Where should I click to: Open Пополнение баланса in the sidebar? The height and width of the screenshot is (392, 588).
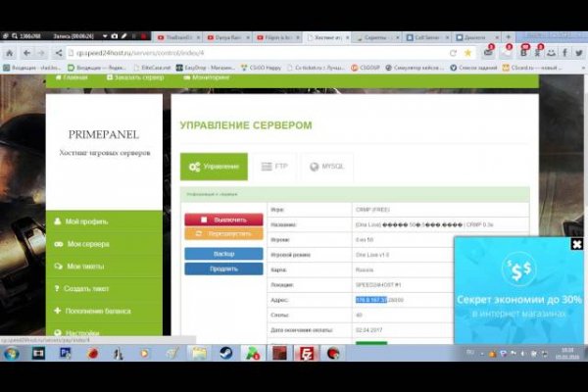click(x=96, y=311)
